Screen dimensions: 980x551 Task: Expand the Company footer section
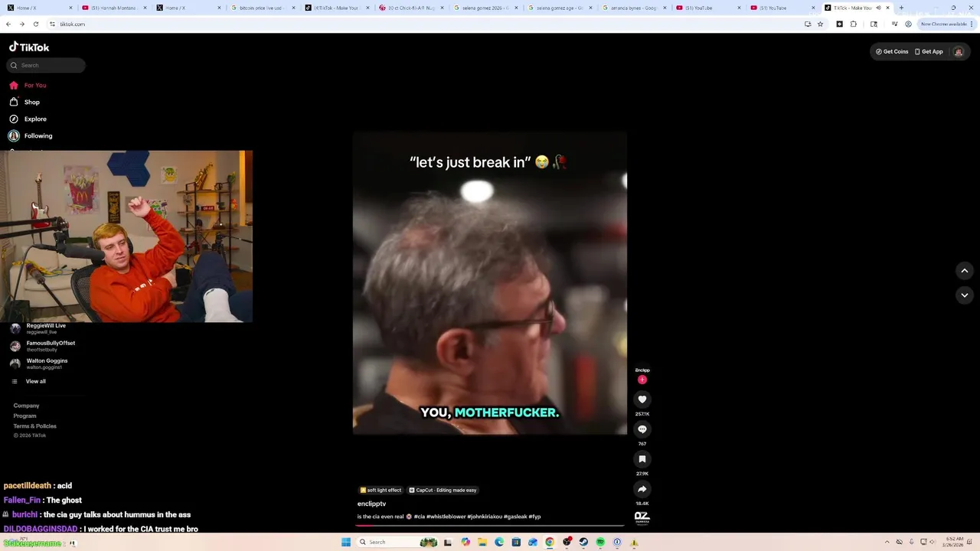click(26, 406)
